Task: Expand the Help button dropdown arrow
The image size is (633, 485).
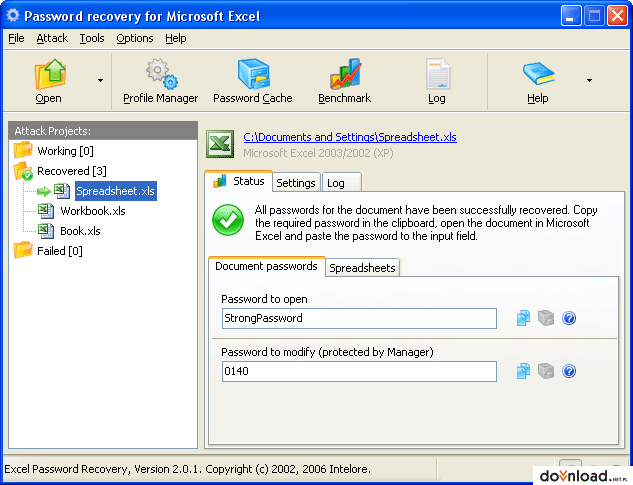Action: 589,80
